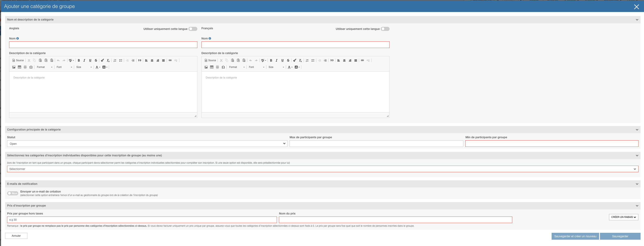Click the special character Omega icon in the Français editor
644x246 pixels.
pos(223,67)
